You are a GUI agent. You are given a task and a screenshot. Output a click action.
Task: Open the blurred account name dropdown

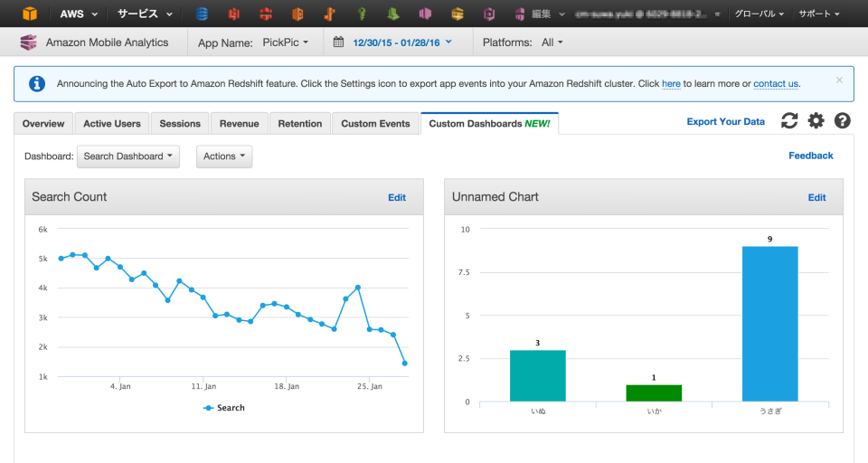pos(647,14)
